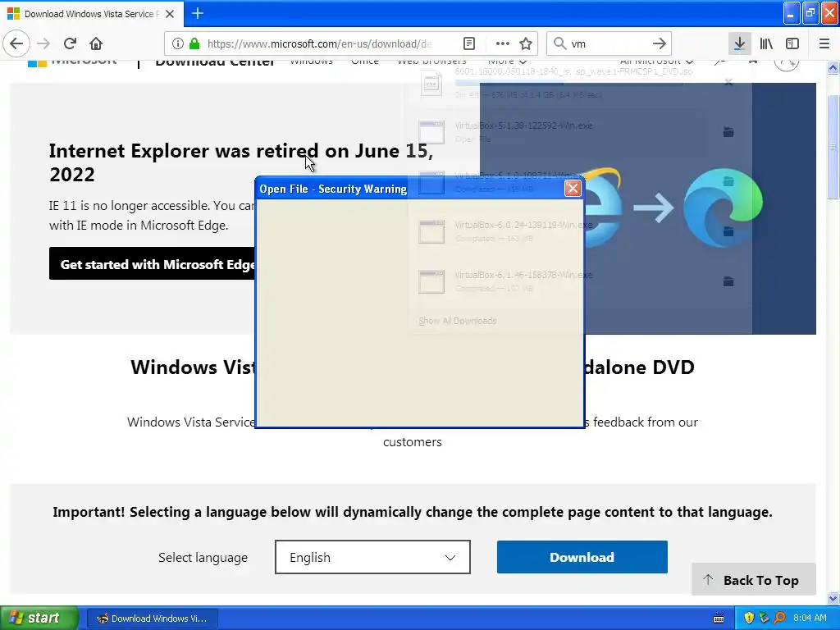Click the Download Windows Vi... taskbar button
The width and height of the screenshot is (840, 630).
click(152, 619)
